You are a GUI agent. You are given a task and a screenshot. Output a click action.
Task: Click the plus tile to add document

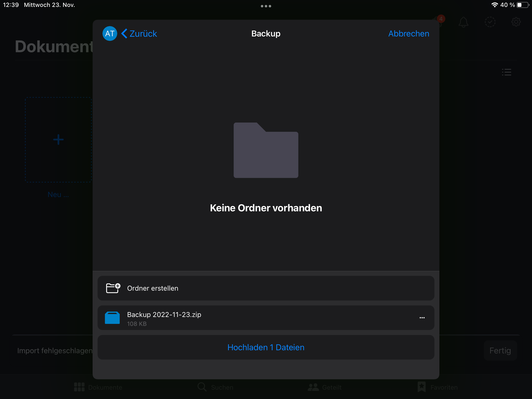click(x=58, y=140)
